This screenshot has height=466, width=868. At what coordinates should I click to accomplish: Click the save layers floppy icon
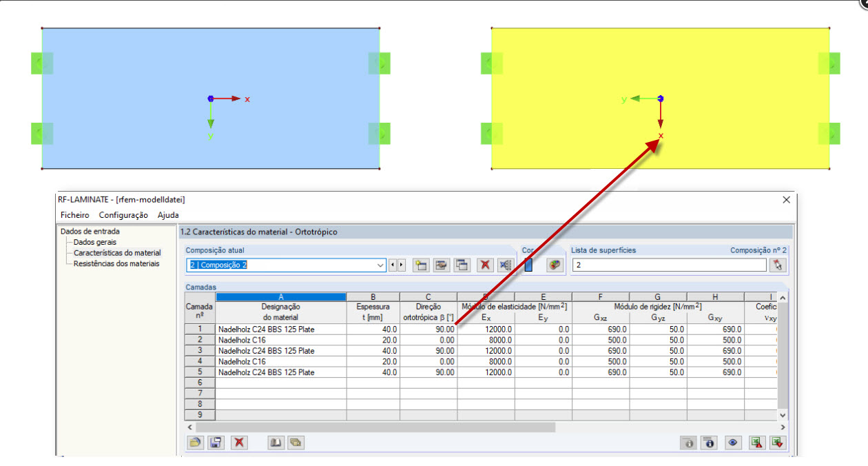(x=216, y=443)
